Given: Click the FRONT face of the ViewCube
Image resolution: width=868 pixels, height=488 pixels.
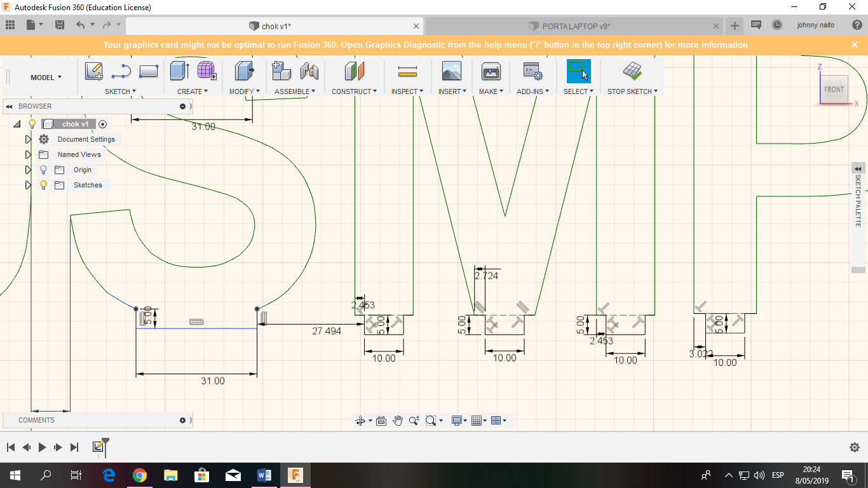Looking at the screenshot, I should click(834, 90).
